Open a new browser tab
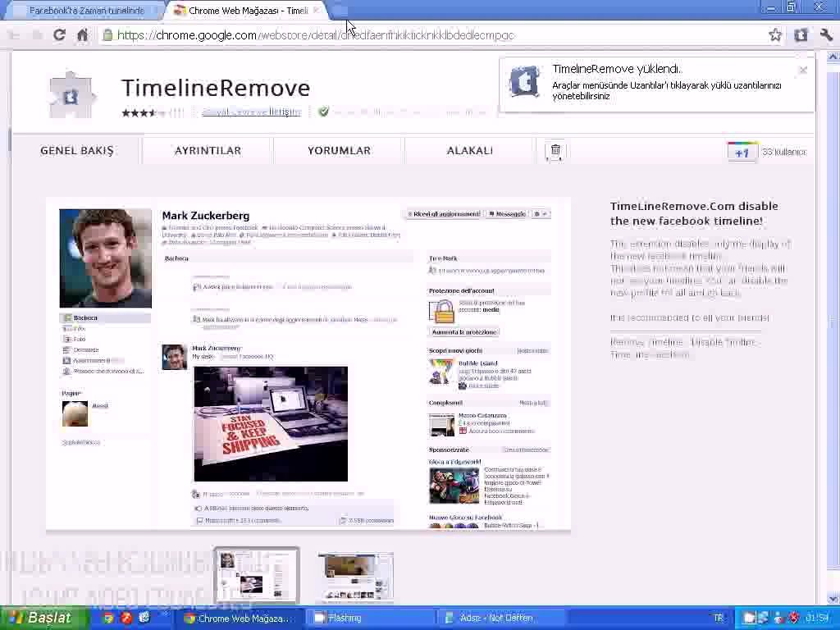The width and height of the screenshot is (840, 630). pos(339,10)
